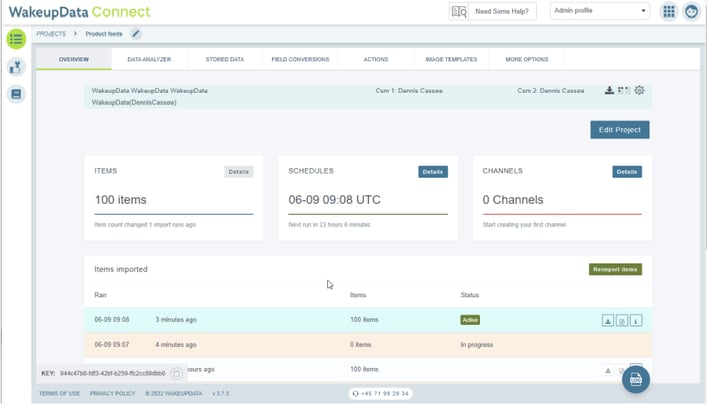Open the Stored Data tab
The image size is (707, 405).
225,60
